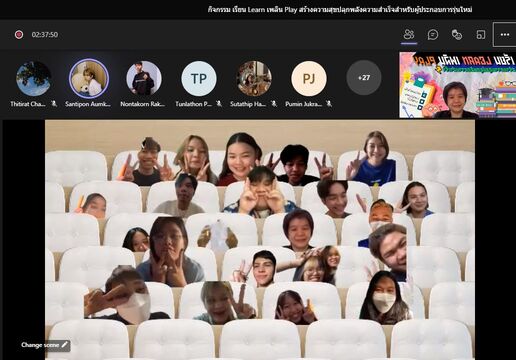Open the reactions icon
This screenshot has height=360, width=516.
pyautogui.click(x=457, y=34)
